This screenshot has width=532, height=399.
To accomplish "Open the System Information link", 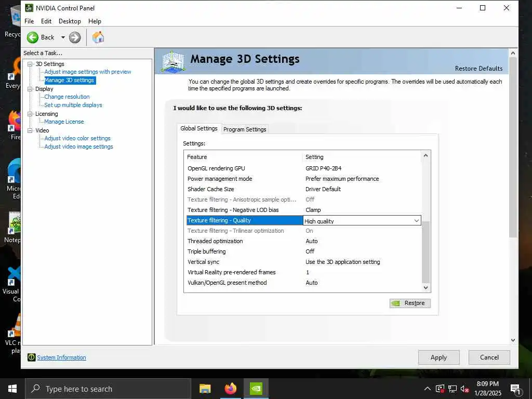I will point(61,357).
